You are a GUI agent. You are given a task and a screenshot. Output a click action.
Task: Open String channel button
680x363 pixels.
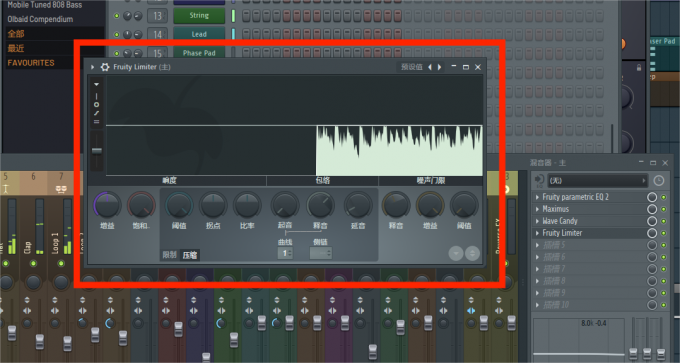point(199,16)
